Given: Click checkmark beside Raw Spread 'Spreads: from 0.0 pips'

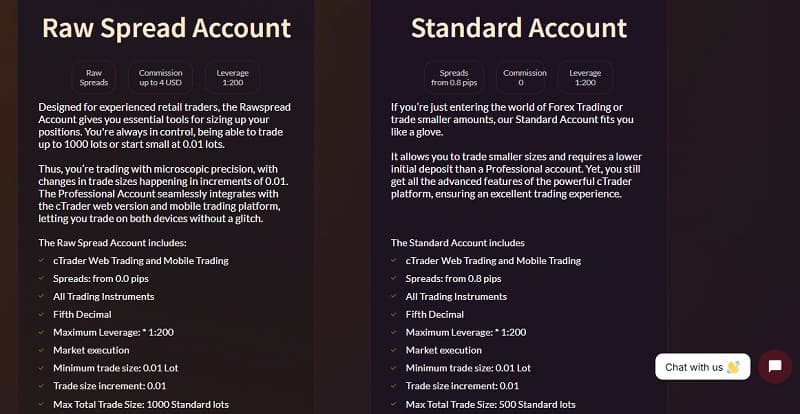Looking at the screenshot, I should point(42,279).
